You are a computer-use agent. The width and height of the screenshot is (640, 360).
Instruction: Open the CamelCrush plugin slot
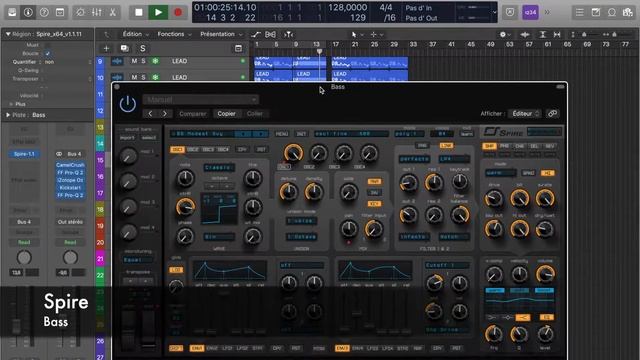tap(70, 165)
